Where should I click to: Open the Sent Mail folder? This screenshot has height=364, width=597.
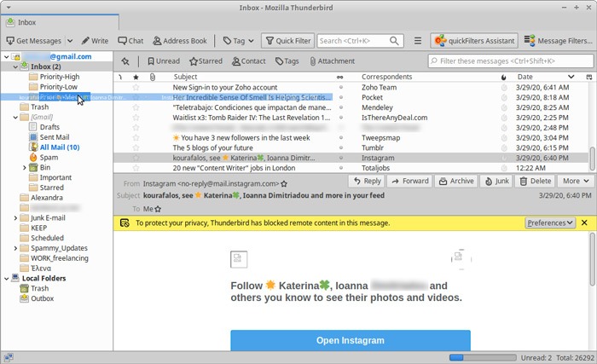54,137
